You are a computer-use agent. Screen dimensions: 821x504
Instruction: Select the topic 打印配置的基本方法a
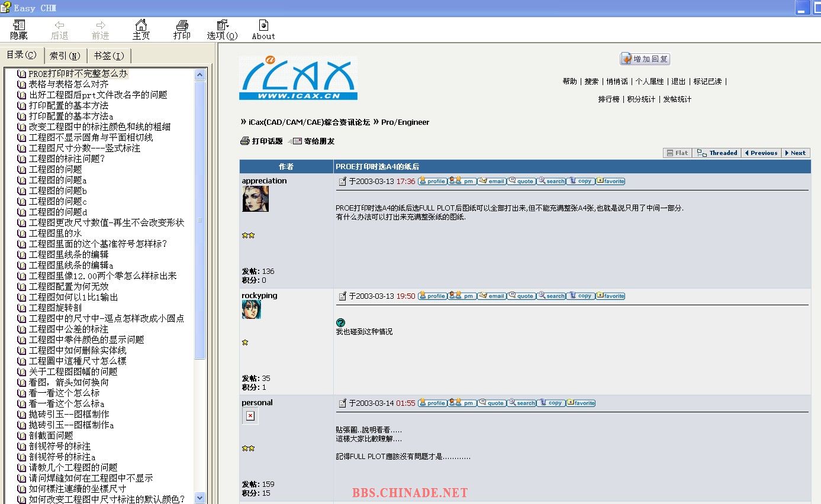[71, 116]
